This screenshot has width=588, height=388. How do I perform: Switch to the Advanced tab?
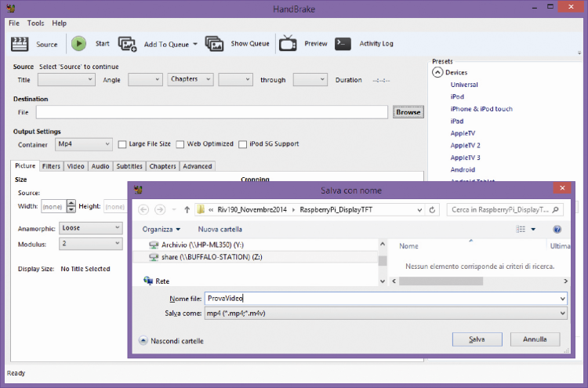(198, 166)
